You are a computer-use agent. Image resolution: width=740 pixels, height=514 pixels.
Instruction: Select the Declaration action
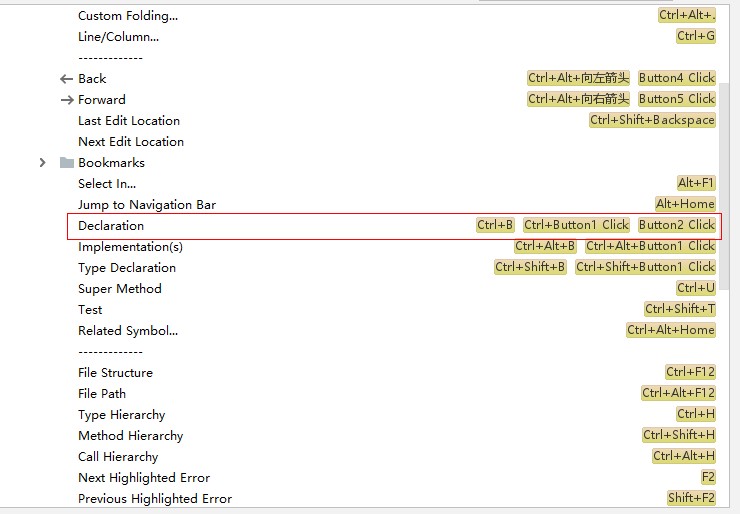[x=111, y=226]
